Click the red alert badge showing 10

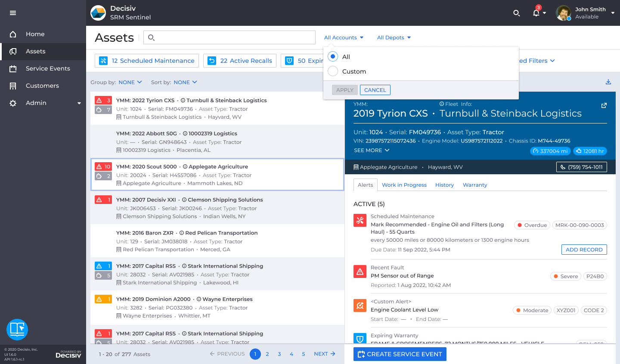[103, 167]
